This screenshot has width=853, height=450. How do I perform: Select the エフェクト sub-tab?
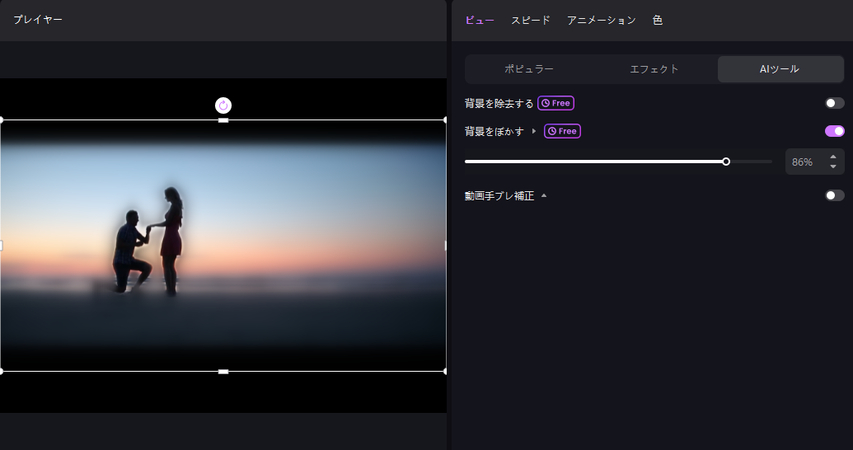tap(654, 69)
